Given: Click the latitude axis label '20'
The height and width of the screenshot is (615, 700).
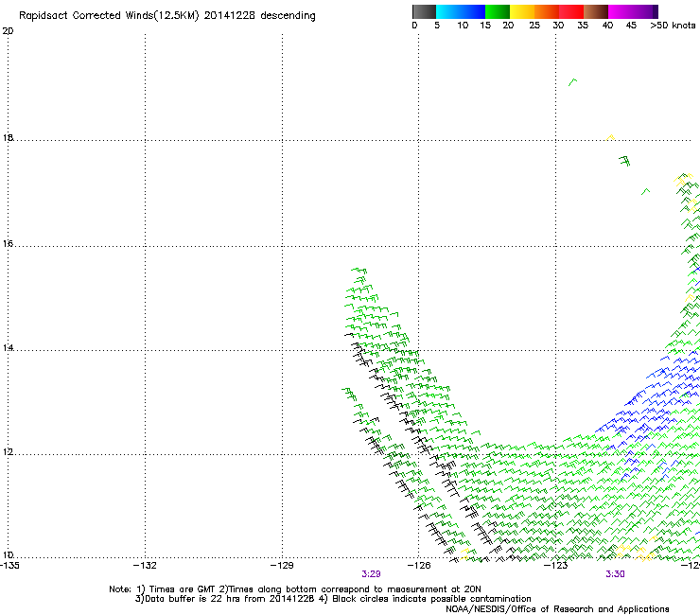Looking at the screenshot, I should 8,31.
